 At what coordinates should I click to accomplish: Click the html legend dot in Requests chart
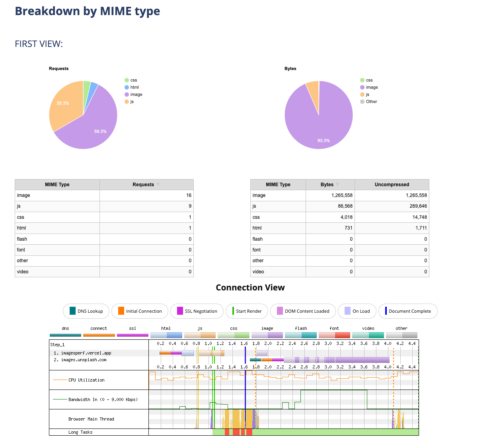pyautogui.click(x=127, y=88)
